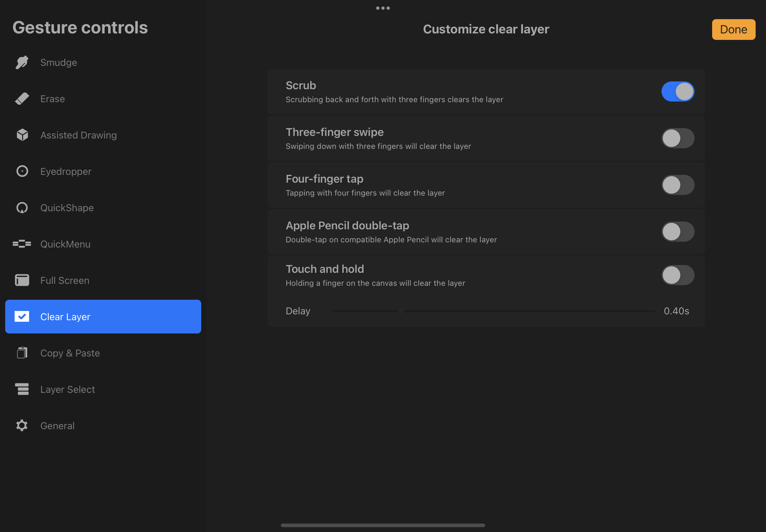Click the Layer Select stack icon

(22, 389)
